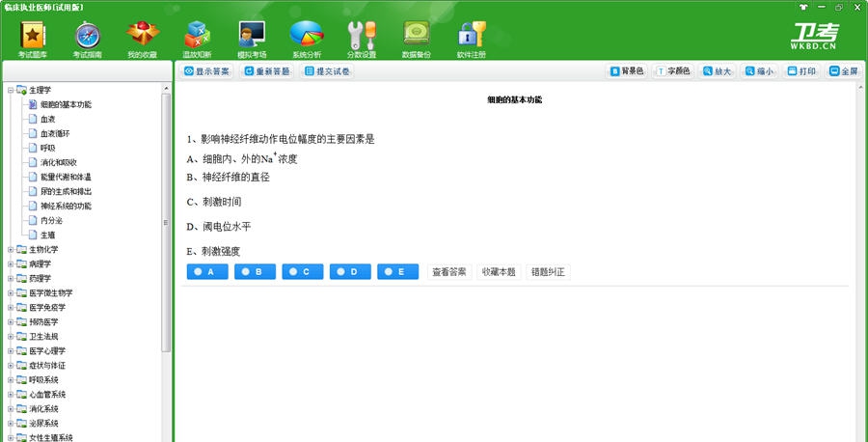This screenshot has width=868, height=442.
Task: Select the 呼吸 chapter under 生理学
Action: click(47, 148)
